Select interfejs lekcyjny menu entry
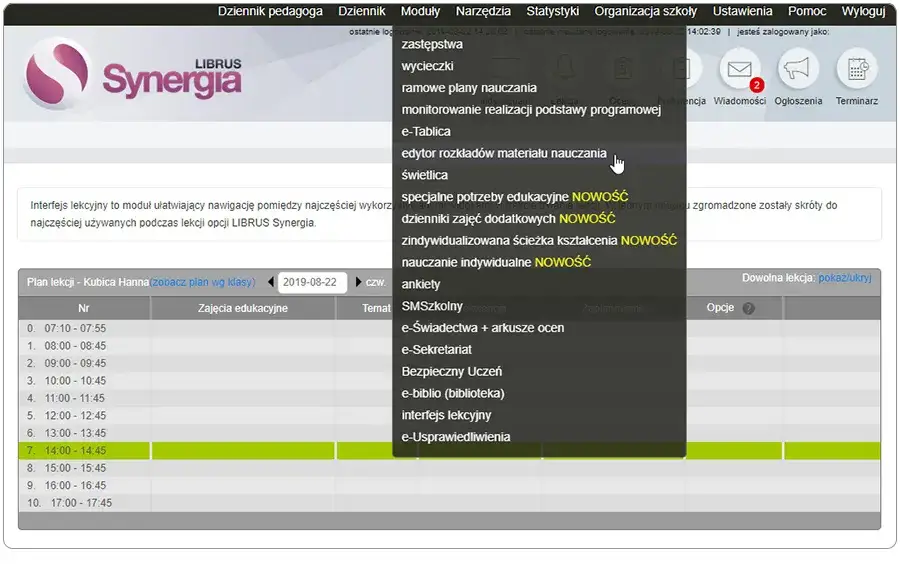Screen dimensions: 900x564 coord(446,415)
